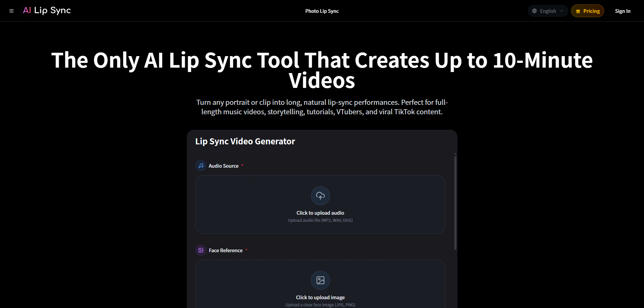The width and height of the screenshot is (644, 308).
Task: Open the Photo Lip Sync nav item
Action: 322,11
